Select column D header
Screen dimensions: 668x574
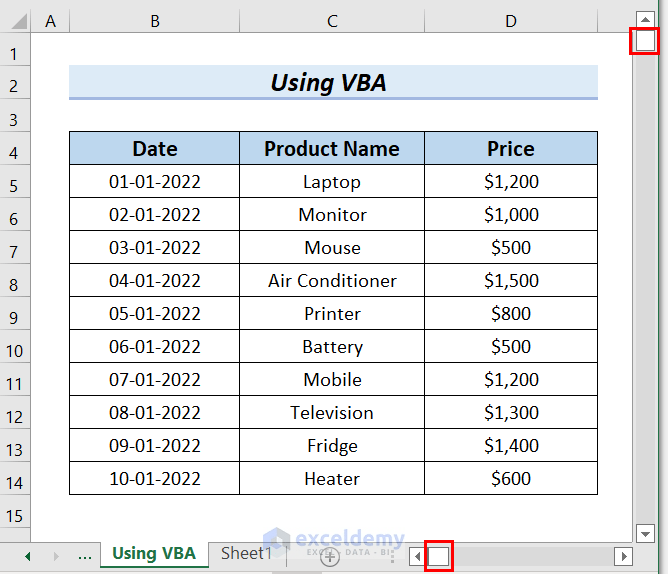[511, 21]
